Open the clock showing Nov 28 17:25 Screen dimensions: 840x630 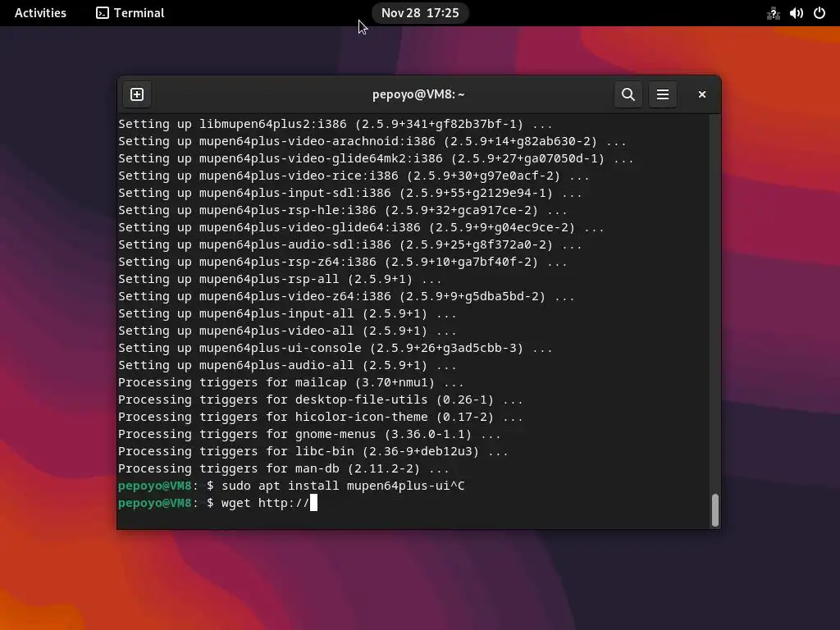420,13
